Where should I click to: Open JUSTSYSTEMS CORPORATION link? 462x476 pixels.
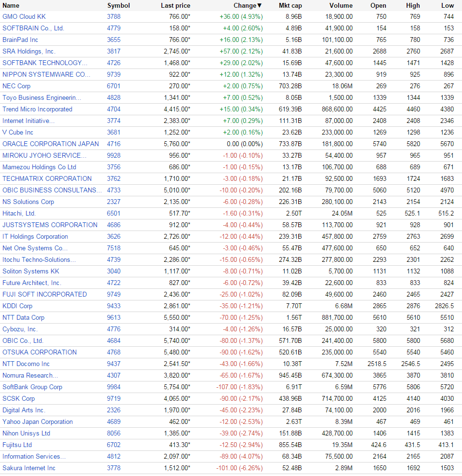click(50, 225)
